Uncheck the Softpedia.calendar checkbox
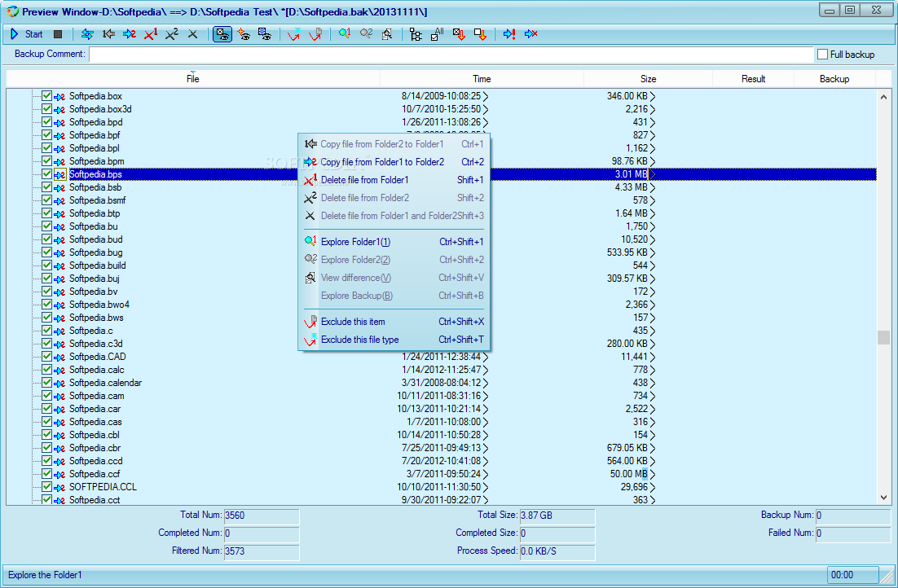This screenshot has width=898, height=588. pyautogui.click(x=47, y=383)
